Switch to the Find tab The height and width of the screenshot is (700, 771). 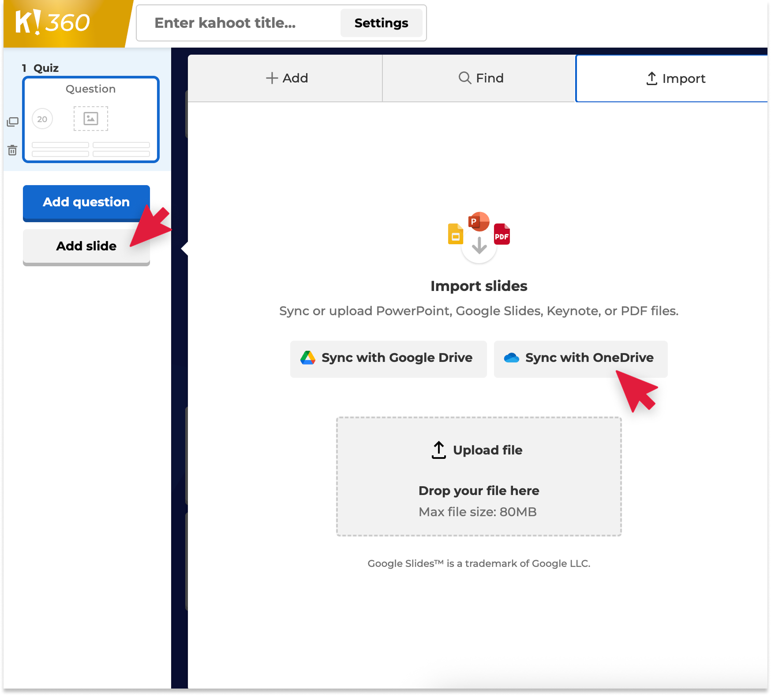[x=479, y=78]
